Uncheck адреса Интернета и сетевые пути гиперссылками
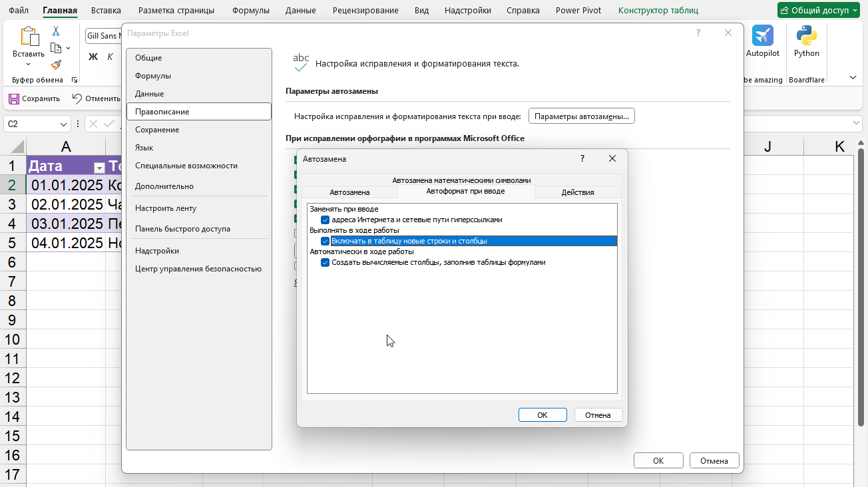This screenshot has height=487, width=868. [x=325, y=218]
